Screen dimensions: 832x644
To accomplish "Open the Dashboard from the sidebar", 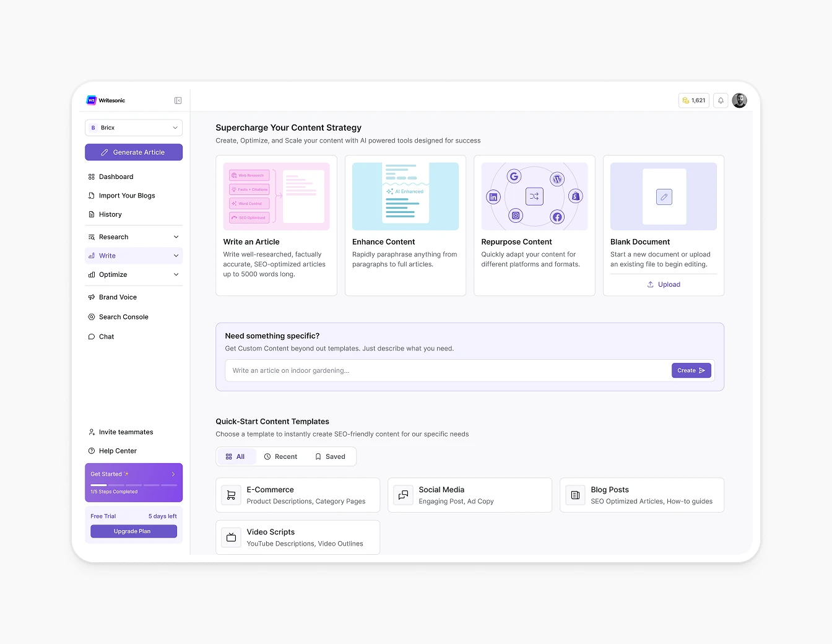I will coord(116,176).
